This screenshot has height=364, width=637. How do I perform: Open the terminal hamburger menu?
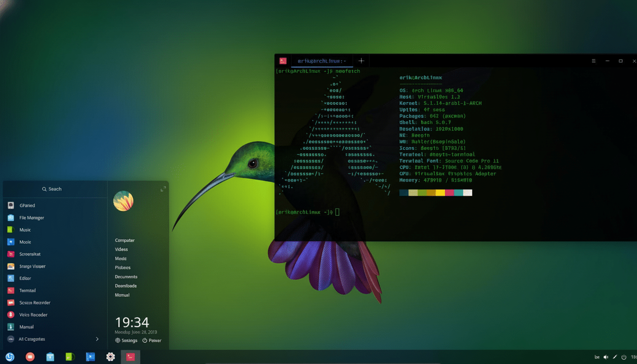[x=593, y=61]
